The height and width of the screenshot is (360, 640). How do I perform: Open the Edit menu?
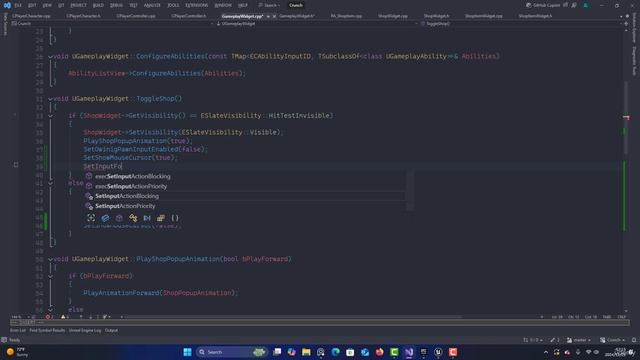(32, 5)
